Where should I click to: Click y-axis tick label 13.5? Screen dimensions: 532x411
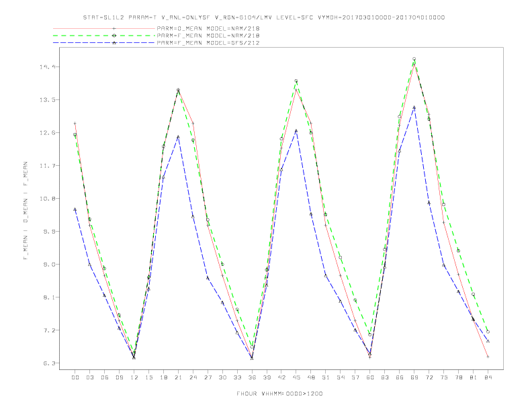coord(47,99)
